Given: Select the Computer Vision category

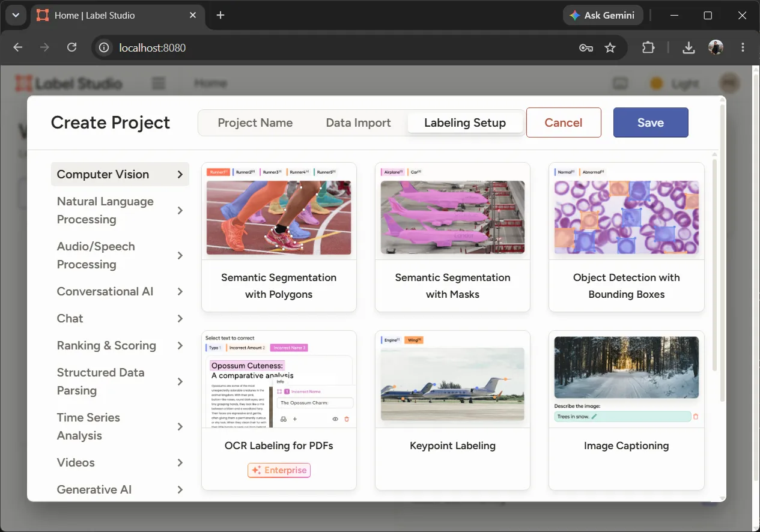Looking at the screenshot, I should click(x=120, y=174).
